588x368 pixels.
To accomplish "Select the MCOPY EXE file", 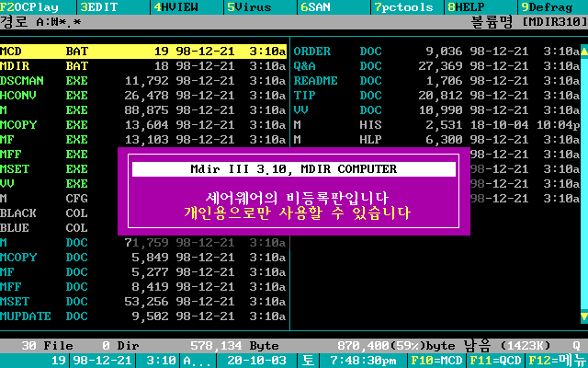I will coord(143,125).
